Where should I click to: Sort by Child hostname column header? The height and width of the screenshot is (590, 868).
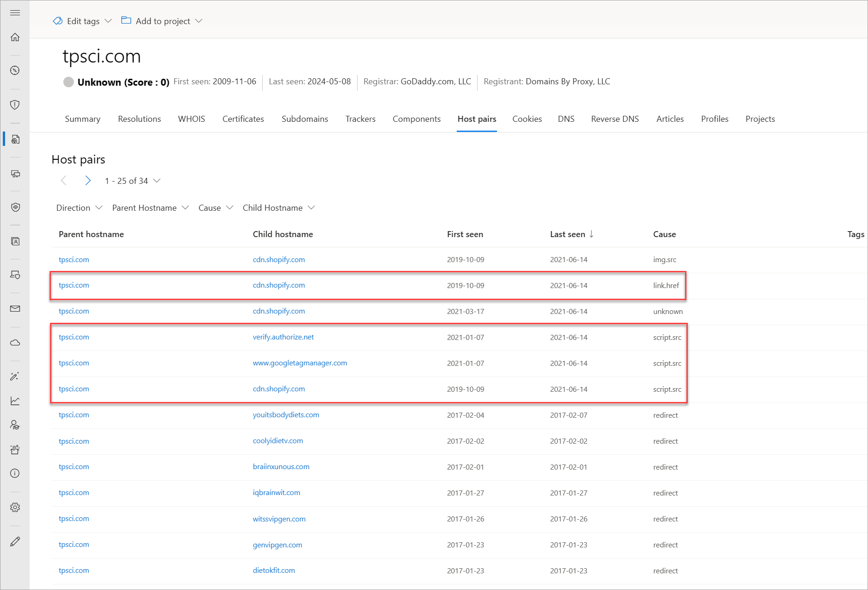(x=283, y=234)
